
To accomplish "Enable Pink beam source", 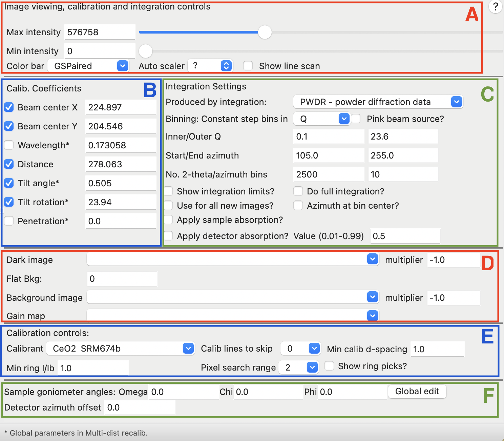I will [356, 119].
